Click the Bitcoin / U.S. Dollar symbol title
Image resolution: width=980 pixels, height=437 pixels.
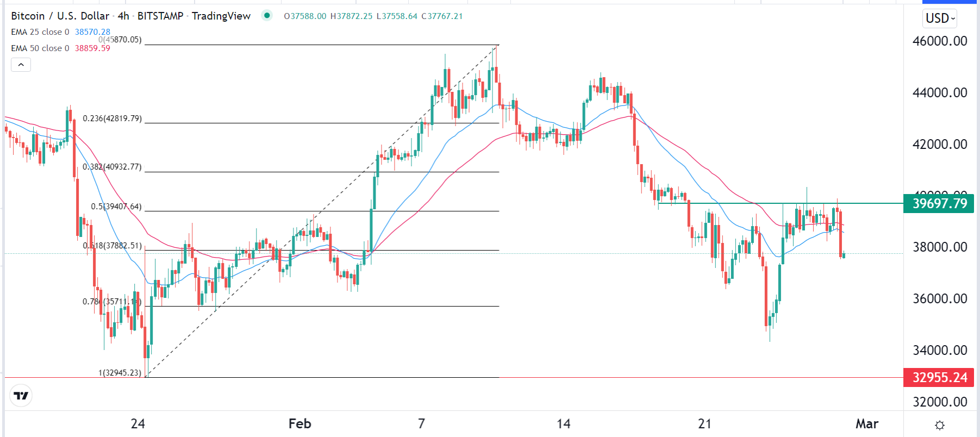60,16
